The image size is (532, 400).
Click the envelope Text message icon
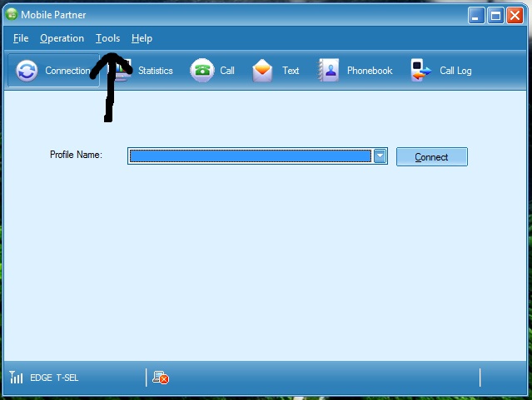click(262, 71)
